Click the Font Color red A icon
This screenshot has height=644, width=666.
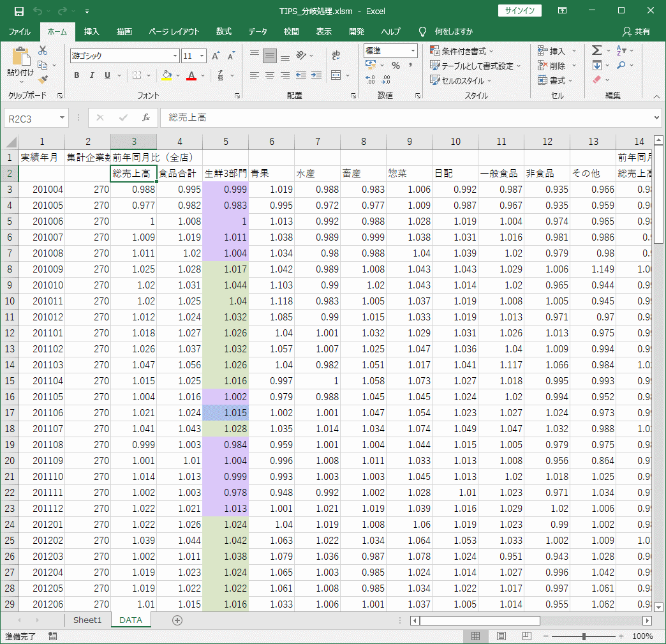(191, 75)
